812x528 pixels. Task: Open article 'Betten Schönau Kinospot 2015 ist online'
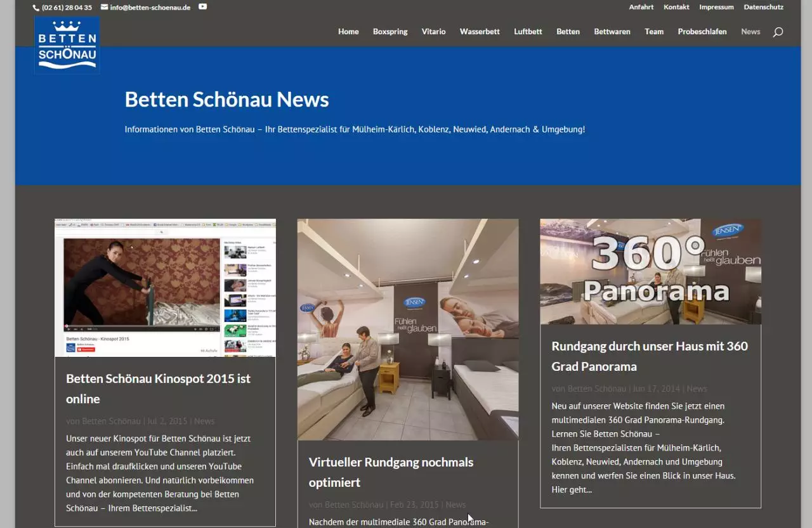[x=158, y=389]
